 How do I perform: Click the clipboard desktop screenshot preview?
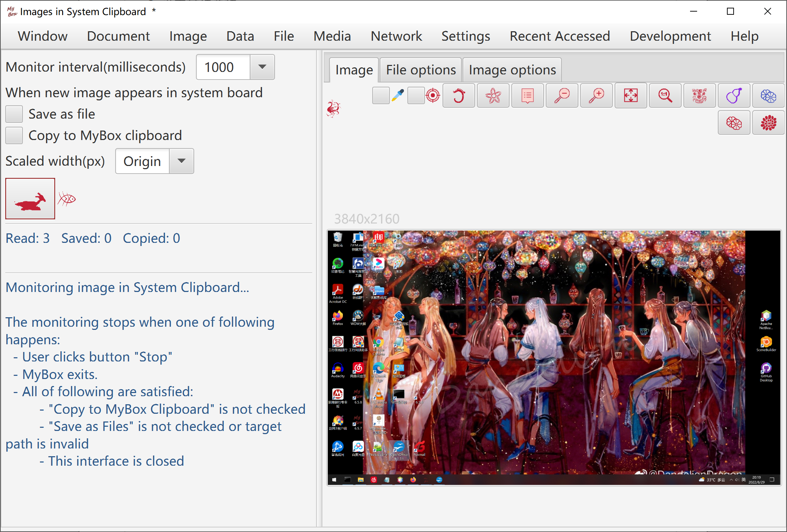[x=554, y=358]
